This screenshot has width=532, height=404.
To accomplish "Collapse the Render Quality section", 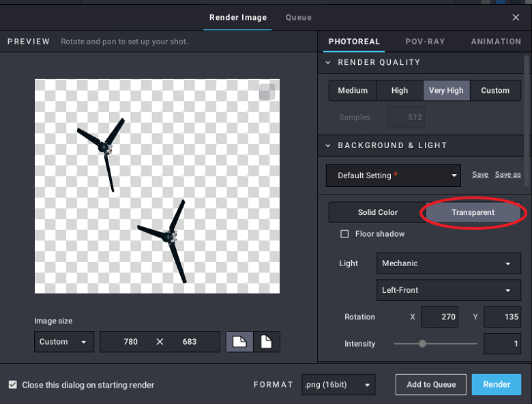I will (x=328, y=62).
